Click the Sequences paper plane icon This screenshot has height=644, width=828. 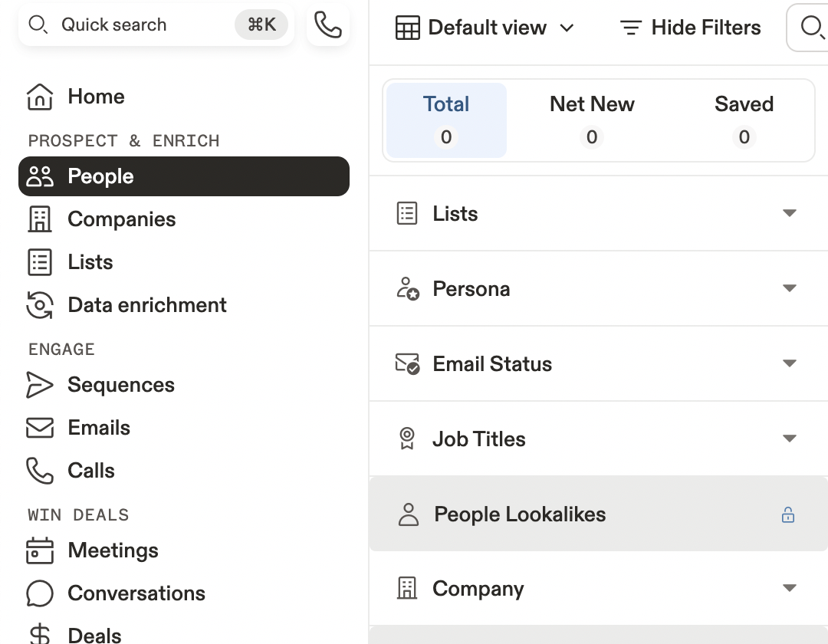[x=40, y=385]
